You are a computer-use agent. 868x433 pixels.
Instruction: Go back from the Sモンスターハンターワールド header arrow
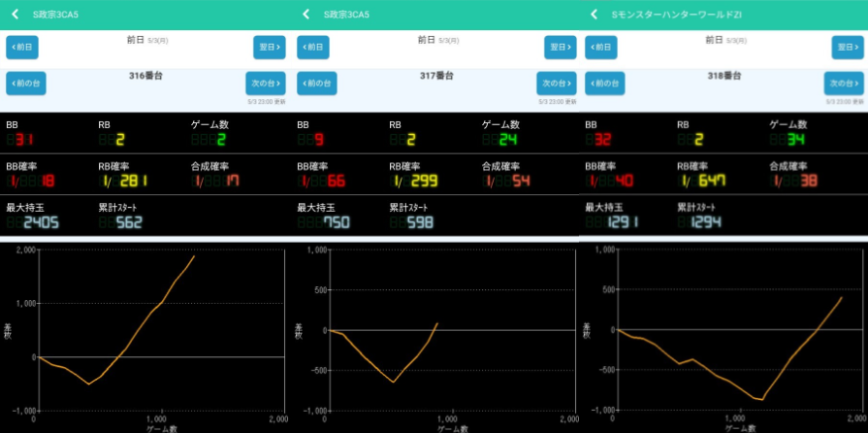point(595,15)
